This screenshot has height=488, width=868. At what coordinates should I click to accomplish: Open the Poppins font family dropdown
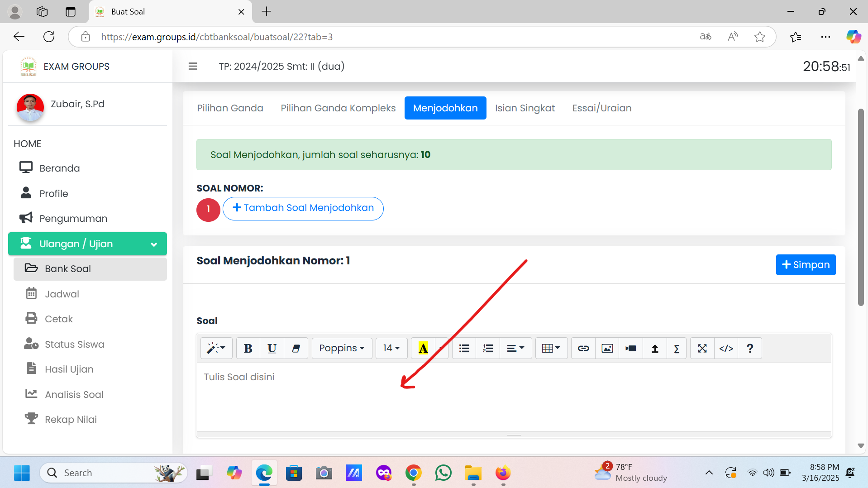coord(342,348)
